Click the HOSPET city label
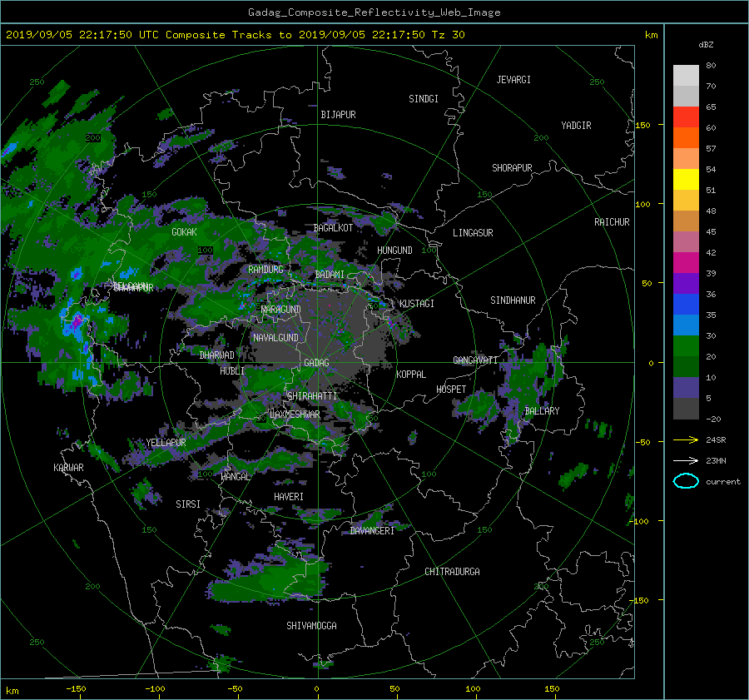 pos(451,390)
